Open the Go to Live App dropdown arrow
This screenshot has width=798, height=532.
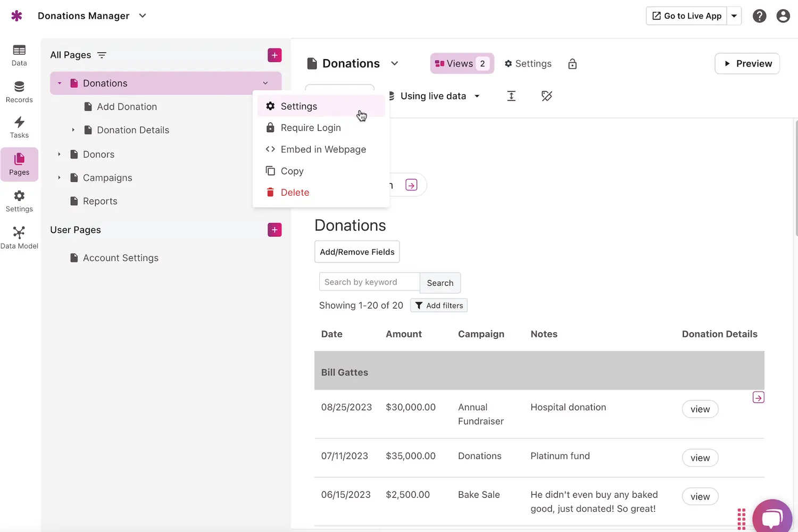pos(734,16)
